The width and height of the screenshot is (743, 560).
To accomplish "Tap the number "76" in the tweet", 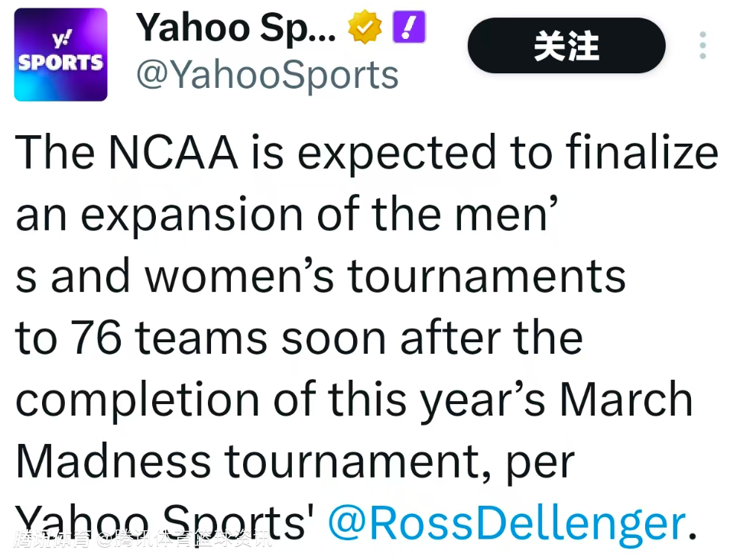I will [96, 338].
